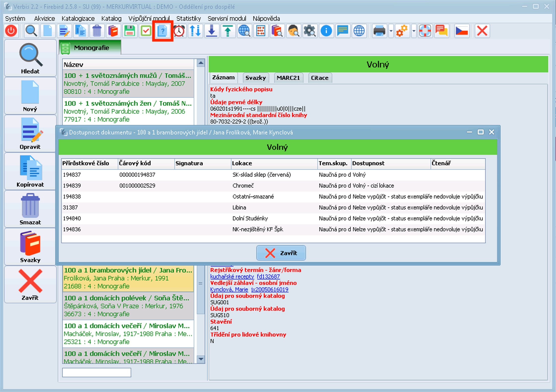Click the blue info circle icon
Viewport: 556px width, 392px height.
(x=326, y=31)
